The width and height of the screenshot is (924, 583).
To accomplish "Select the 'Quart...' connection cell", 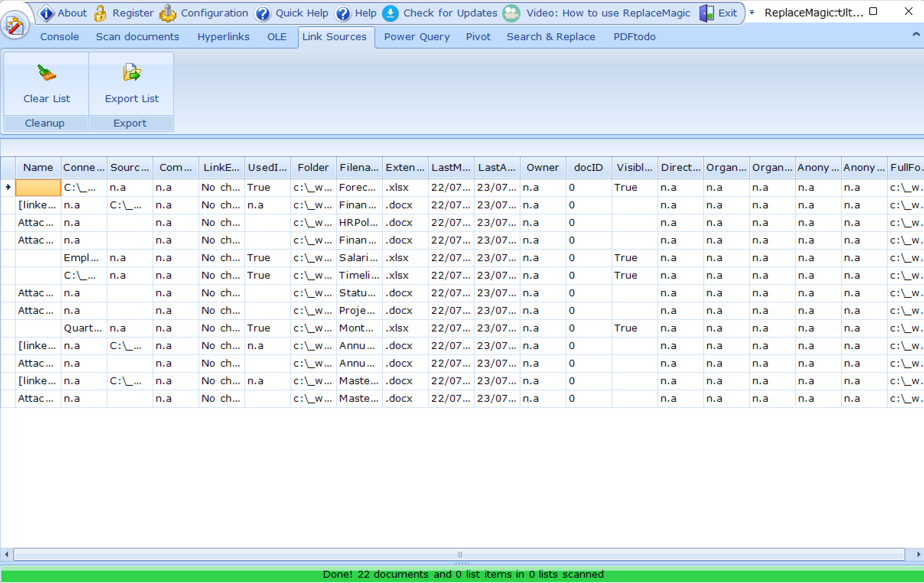I will click(x=84, y=328).
